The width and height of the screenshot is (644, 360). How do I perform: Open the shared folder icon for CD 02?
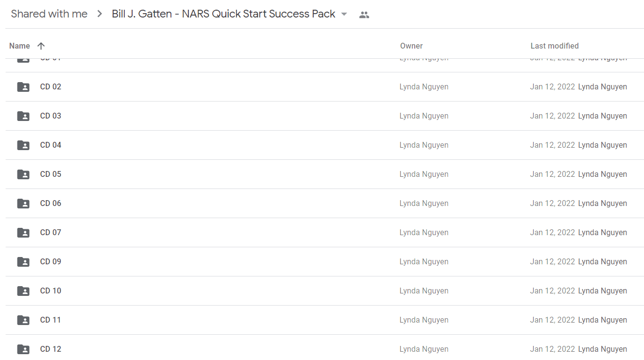click(x=23, y=87)
